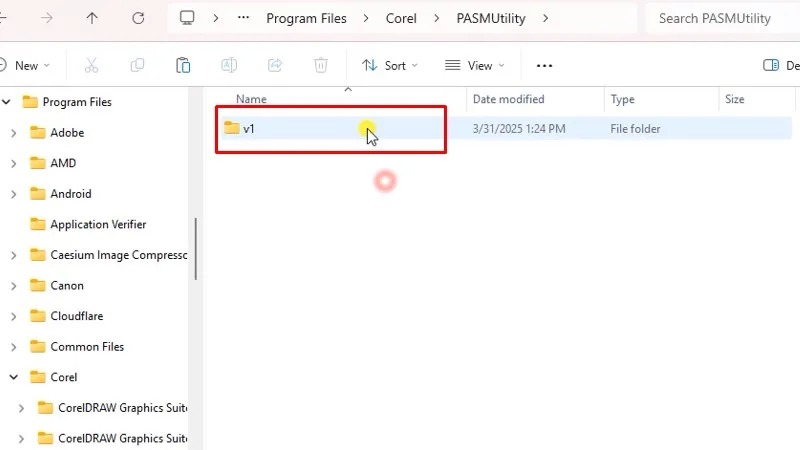Refresh the current folder view
Viewport: 800px width, 450px height.
point(138,18)
